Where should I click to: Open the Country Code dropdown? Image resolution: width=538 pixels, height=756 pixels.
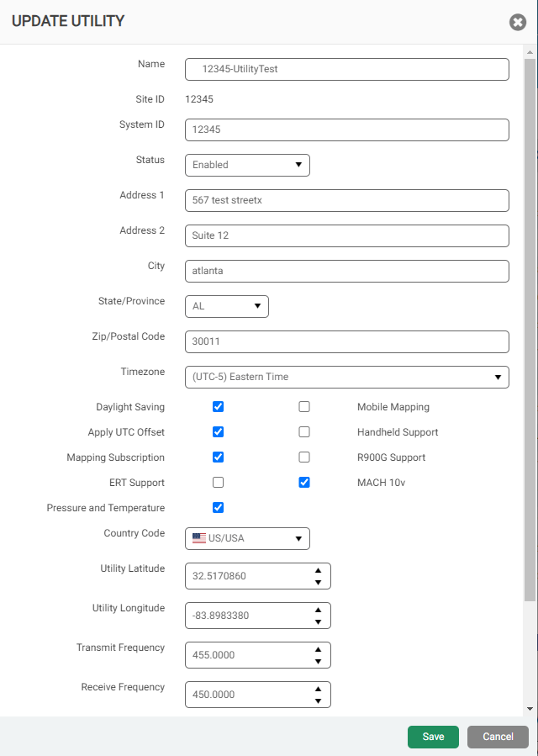(247, 538)
